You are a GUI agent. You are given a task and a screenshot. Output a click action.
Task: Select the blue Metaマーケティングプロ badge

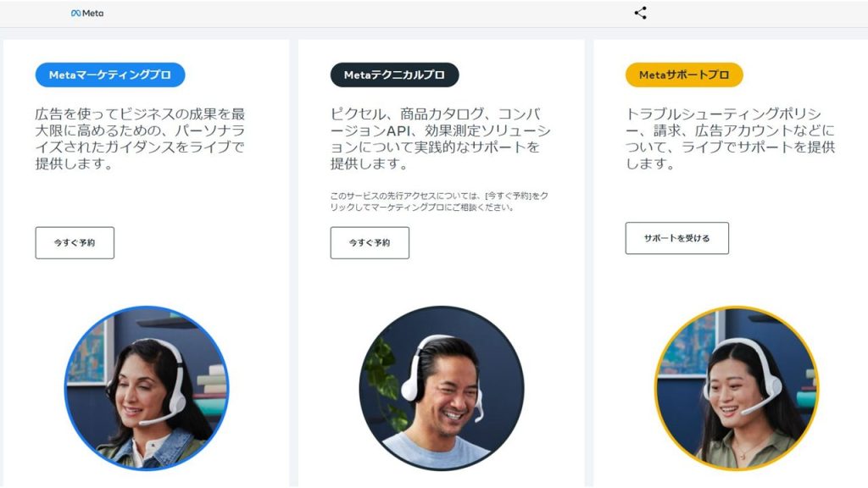(110, 75)
